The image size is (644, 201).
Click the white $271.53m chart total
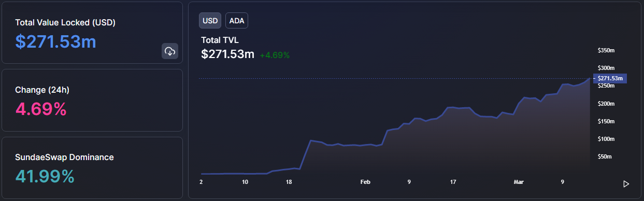227,54
